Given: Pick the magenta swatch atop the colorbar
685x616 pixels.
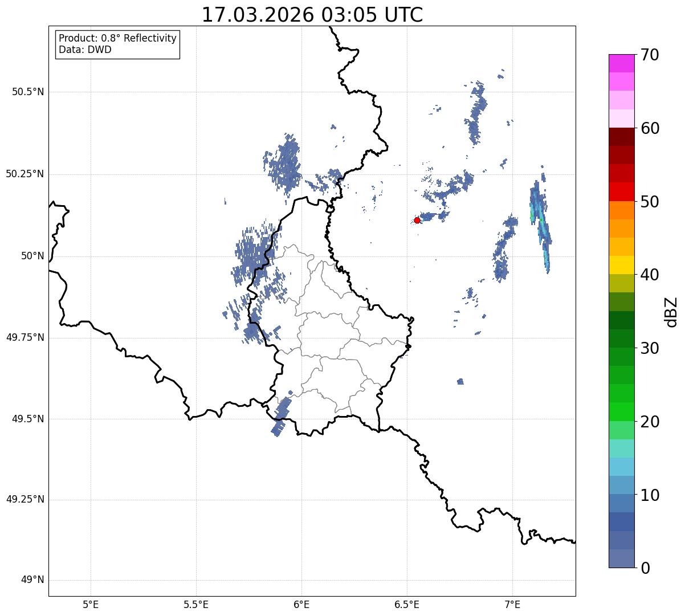Looking at the screenshot, I should [x=621, y=63].
